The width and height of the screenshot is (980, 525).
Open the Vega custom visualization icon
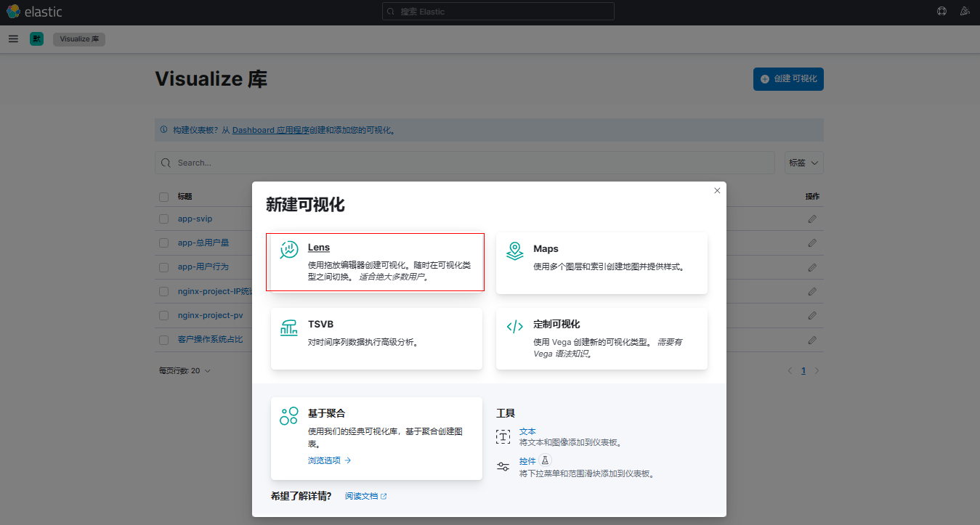pos(514,327)
